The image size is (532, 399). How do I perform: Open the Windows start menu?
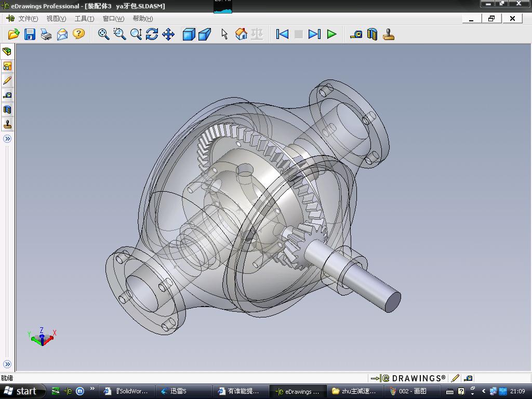coord(21,391)
